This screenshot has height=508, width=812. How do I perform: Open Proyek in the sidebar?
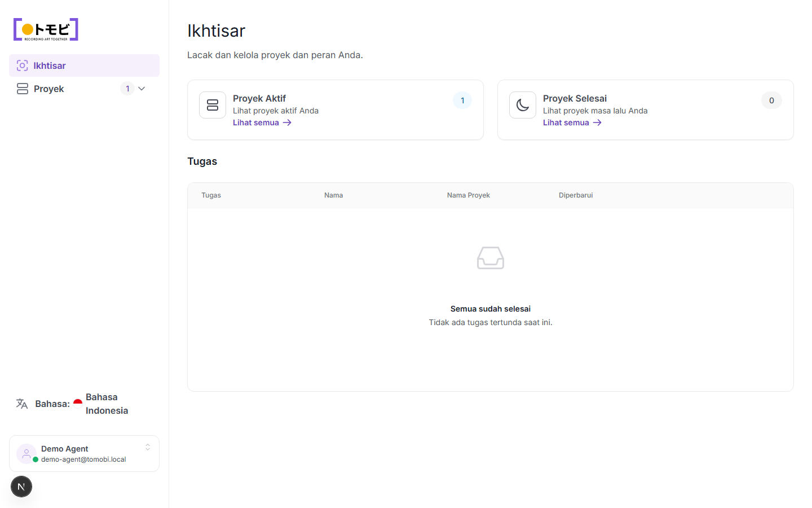point(84,89)
